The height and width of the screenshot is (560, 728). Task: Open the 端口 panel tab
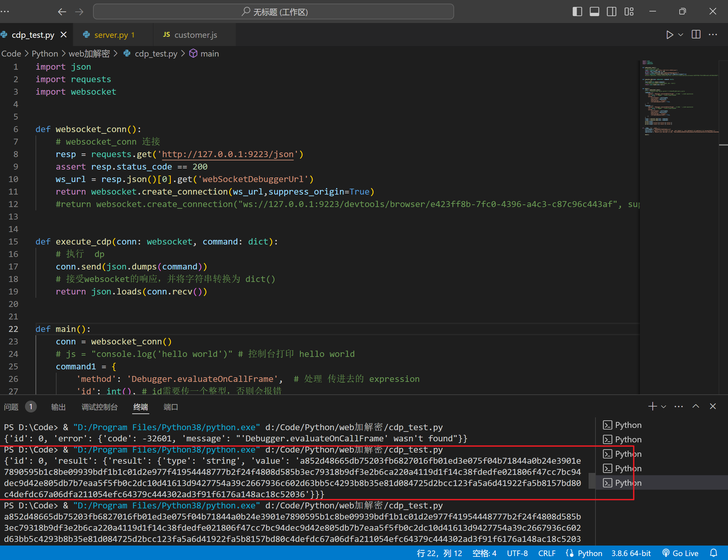(171, 407)
